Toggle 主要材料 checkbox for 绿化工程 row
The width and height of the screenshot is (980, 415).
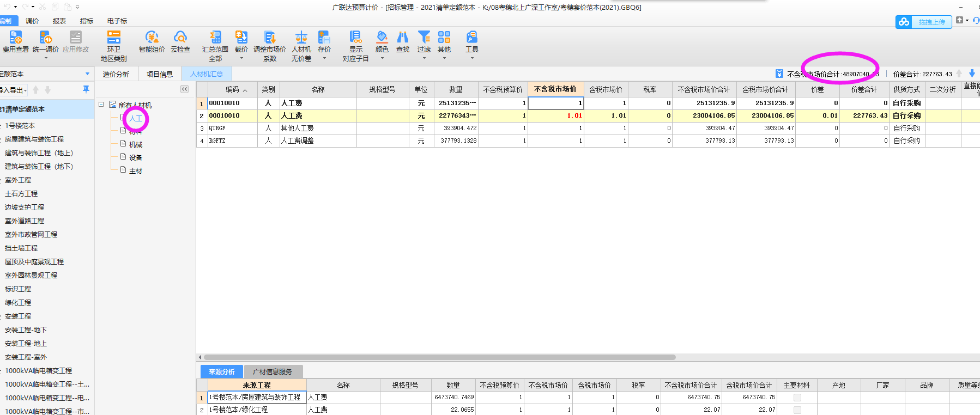797,410
